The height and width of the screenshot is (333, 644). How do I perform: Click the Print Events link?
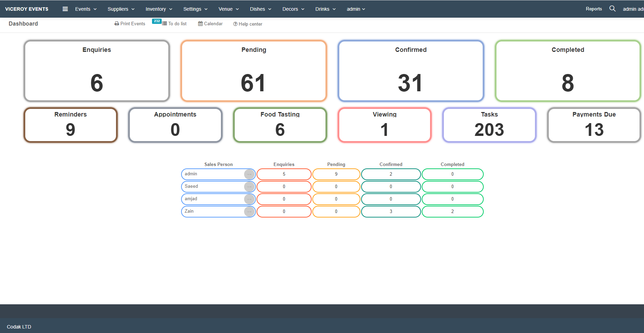tap(132, 24)
